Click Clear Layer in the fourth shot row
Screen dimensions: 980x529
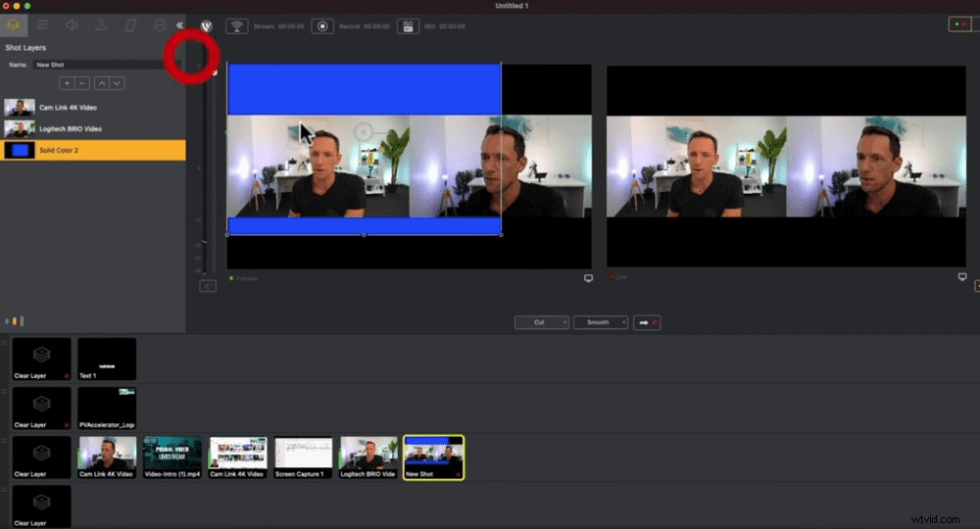(x=42, y=506)
